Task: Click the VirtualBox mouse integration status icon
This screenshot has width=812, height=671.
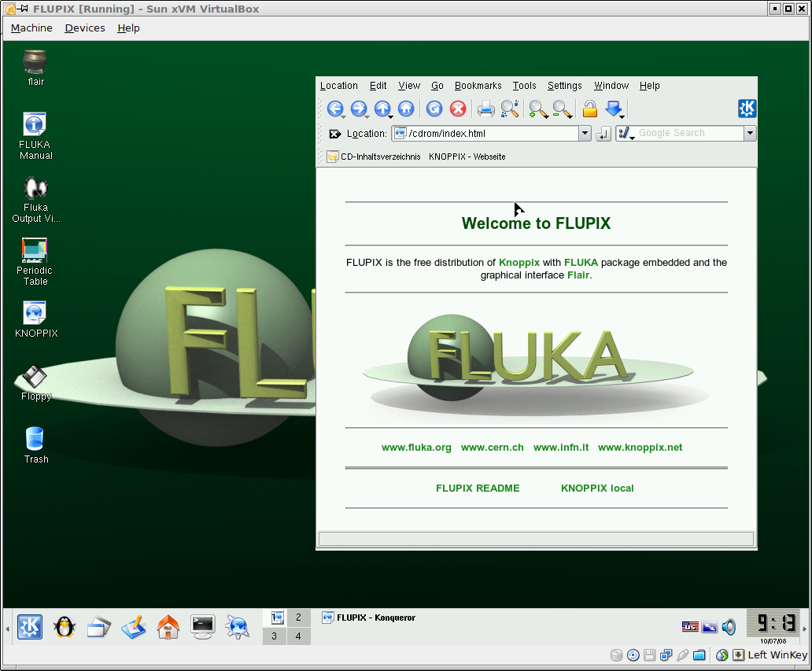Action: tap(722, 655)
